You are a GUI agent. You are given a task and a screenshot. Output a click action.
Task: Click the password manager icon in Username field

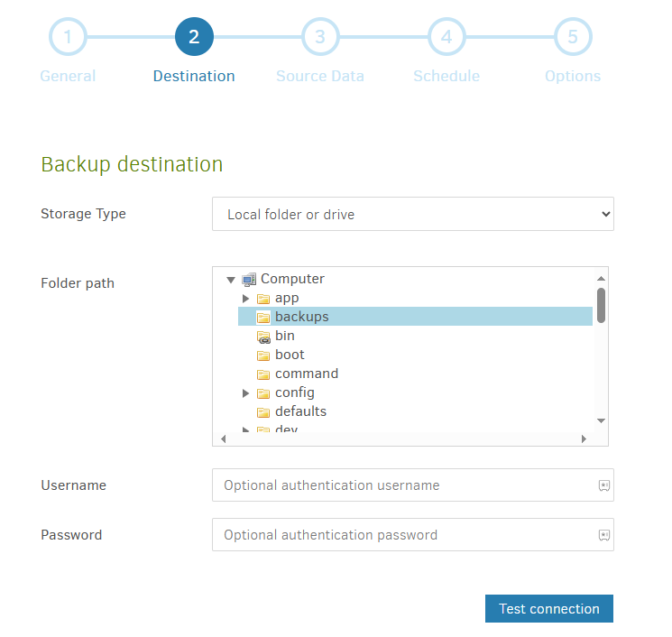coord(604,485)
